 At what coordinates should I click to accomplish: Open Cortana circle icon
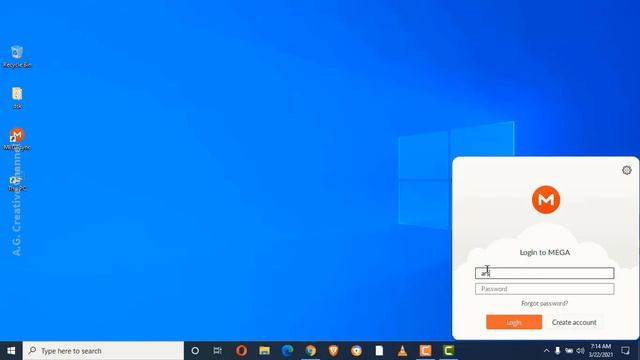195,351
